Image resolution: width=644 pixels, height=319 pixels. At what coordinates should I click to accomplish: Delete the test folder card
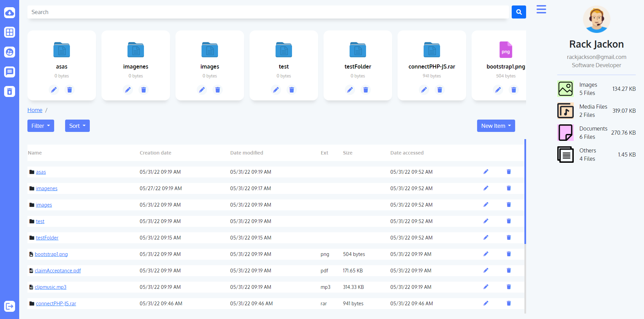pos(292,90)
